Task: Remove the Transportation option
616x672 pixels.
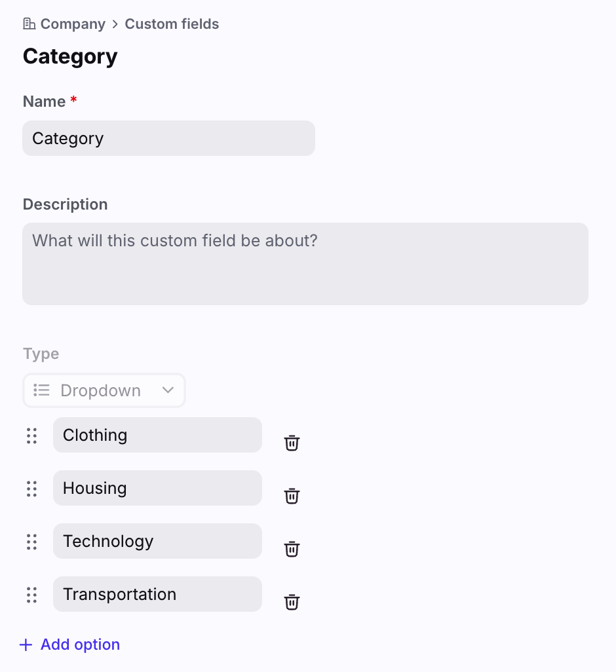Action: click(x=292, y=602)
